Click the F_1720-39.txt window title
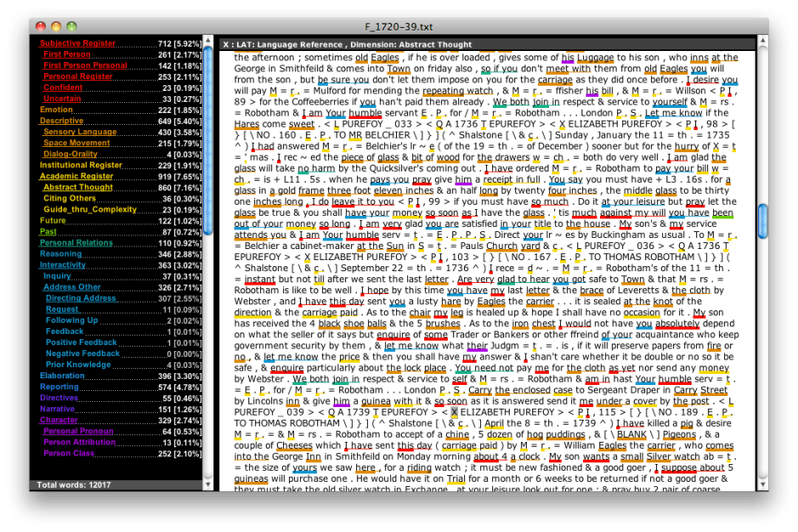798x532 pixels. (x=399, y=25)
